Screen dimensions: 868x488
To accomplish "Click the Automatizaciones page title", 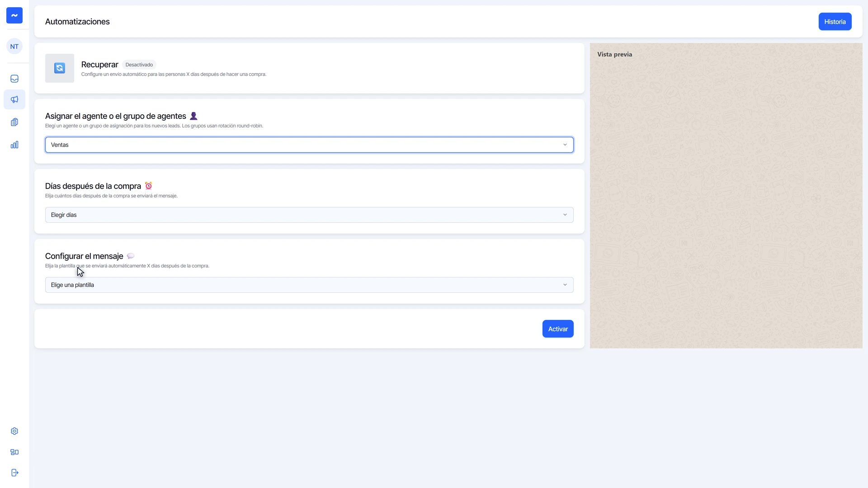I will tap(77, 22).
